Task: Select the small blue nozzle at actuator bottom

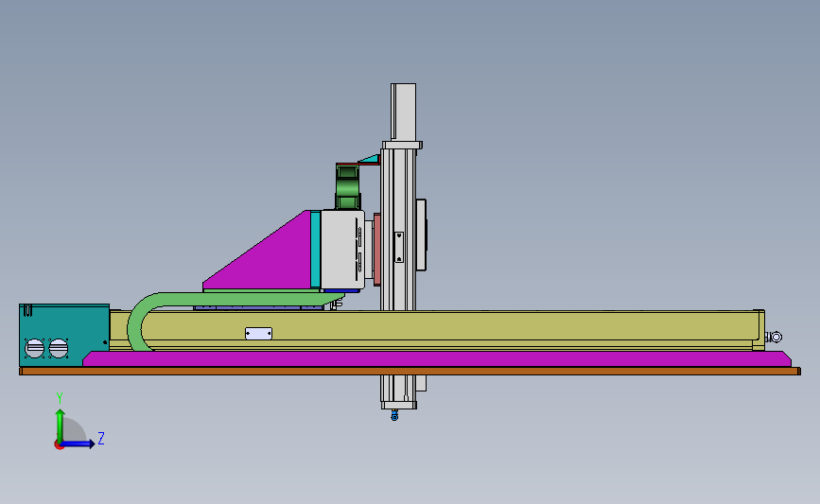Action: (394, 416)
